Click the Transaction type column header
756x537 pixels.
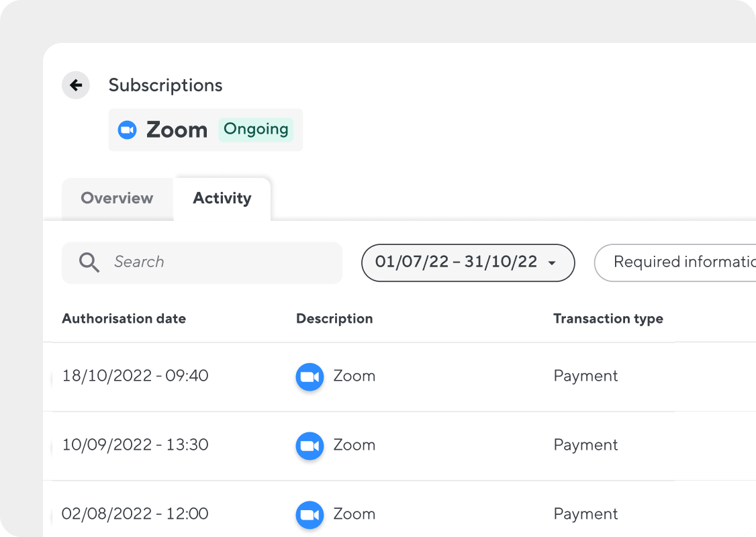(608, 319)
